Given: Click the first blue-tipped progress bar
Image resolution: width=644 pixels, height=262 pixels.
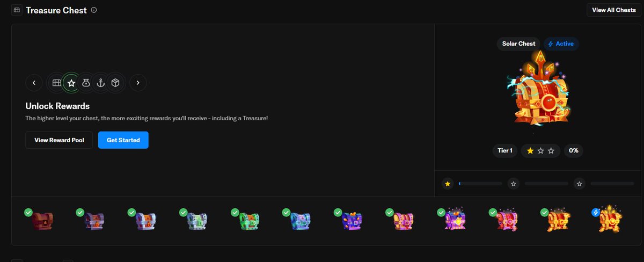Looking at the screenshot, I should point(480,184).
